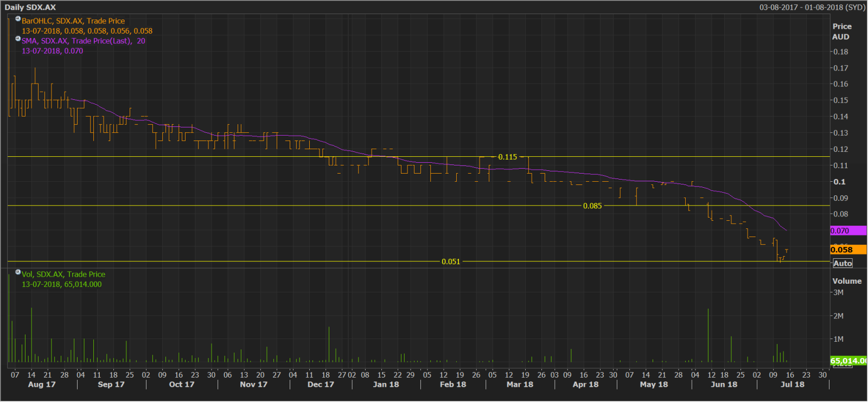This screenshot has height=402, width=868.
Task: Click the 'May 18' month label
Action: coord(654,384)
